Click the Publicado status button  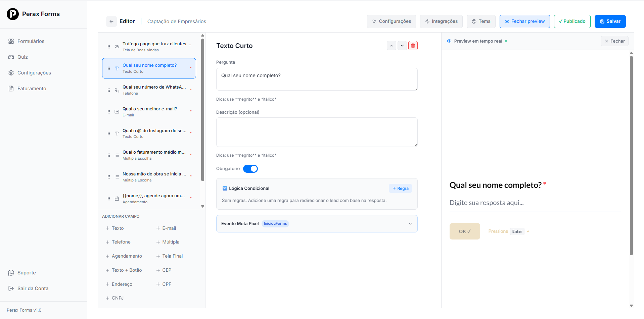pyautogui.click(x=572, y=21)
